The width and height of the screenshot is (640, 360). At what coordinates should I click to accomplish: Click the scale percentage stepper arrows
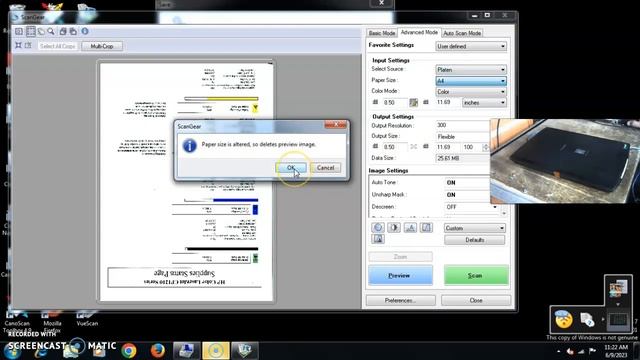click(485, 147)
